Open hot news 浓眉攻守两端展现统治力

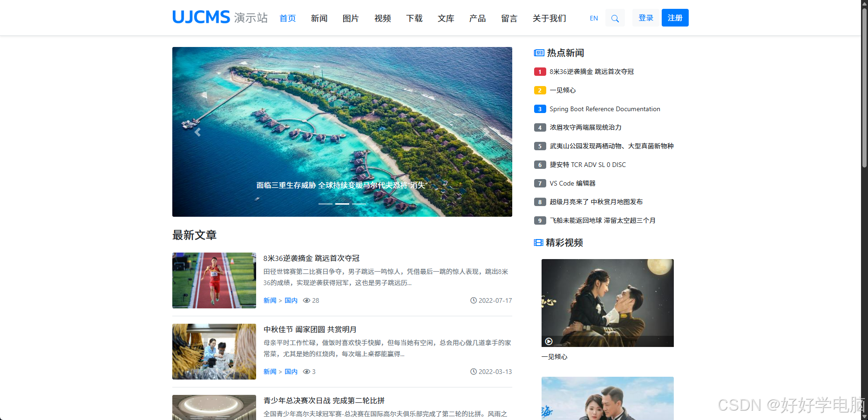[x=585, y=127]
